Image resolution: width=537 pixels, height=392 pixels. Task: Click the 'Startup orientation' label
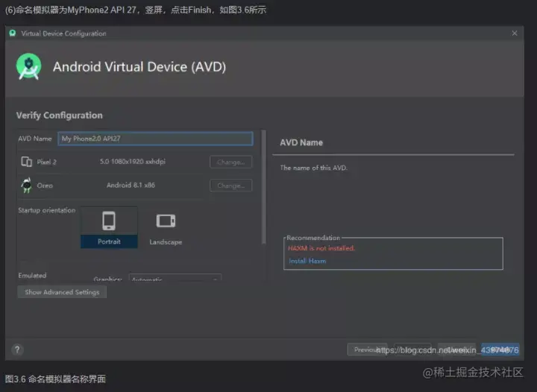pos(46,210)
